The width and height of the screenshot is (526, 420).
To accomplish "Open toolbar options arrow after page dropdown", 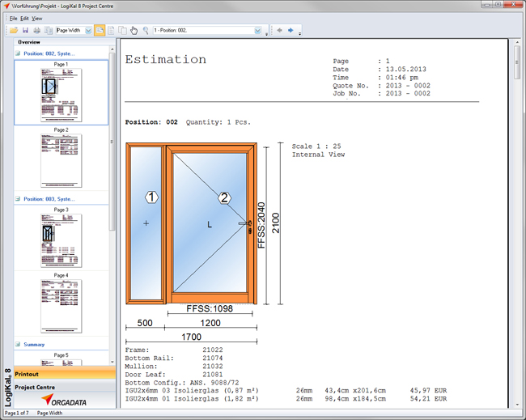I will click(267, 34).
